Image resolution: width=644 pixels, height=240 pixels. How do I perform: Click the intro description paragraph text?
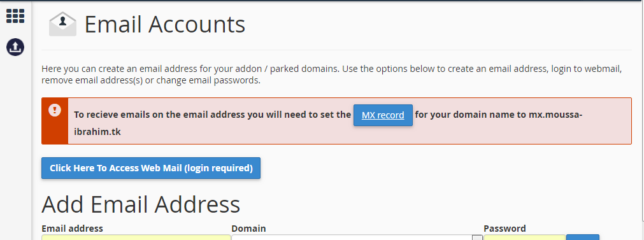[331, 74]
